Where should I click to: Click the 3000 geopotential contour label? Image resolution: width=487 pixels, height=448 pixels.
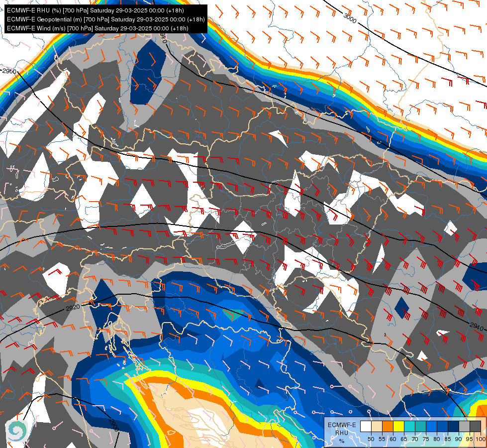(x=350, y=18)
